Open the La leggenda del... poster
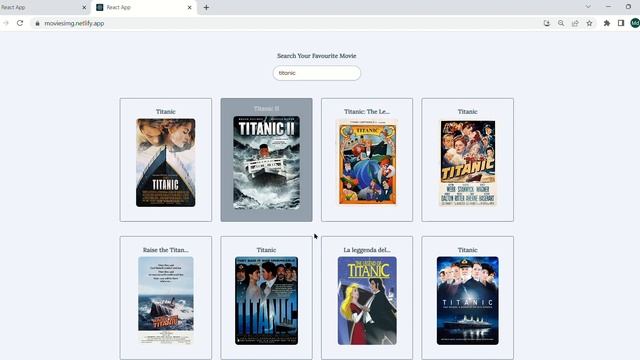The image size is (640, 360). coord(367,300)
